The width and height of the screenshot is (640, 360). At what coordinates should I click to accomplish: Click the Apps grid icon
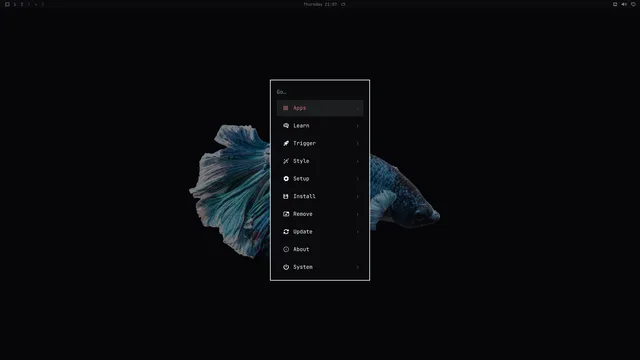(286, 108)
